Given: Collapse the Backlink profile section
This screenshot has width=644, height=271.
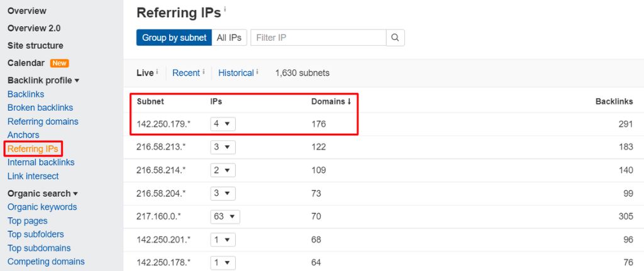Looking at the screenshot, I should coord(43,80).
